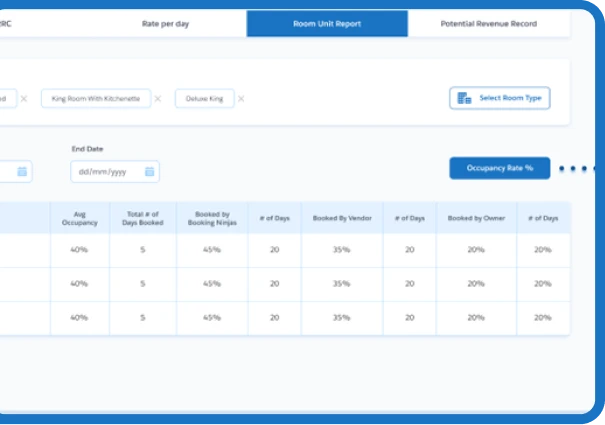This screenshot has width=605, height=425.
Task: Go to the Potential Revenue Record tab
Action: tap(489, 23)
